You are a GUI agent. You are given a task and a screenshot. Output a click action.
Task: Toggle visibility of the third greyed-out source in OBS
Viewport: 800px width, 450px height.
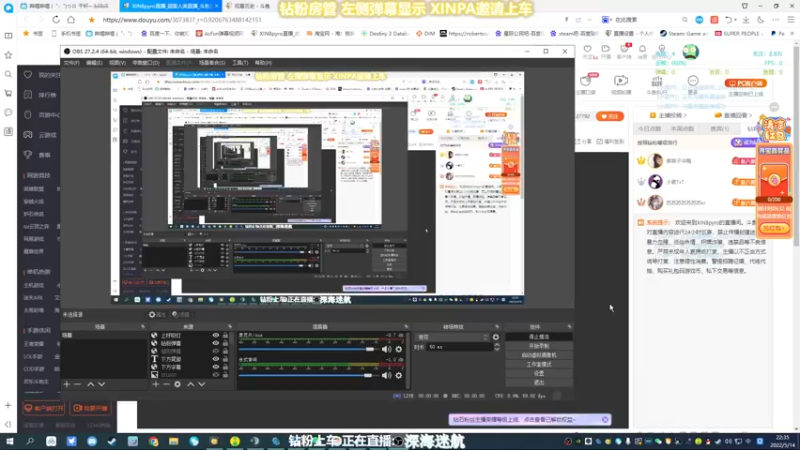(x=216, y=351)
